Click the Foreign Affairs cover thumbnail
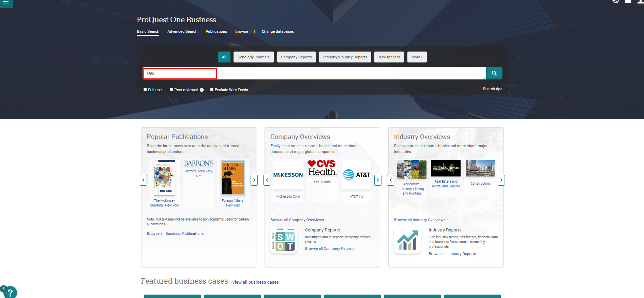The image size is (644, 298). (233, 178)
